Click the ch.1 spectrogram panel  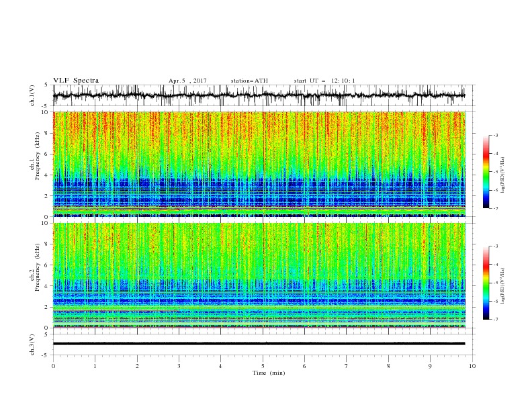click(259, 164)
